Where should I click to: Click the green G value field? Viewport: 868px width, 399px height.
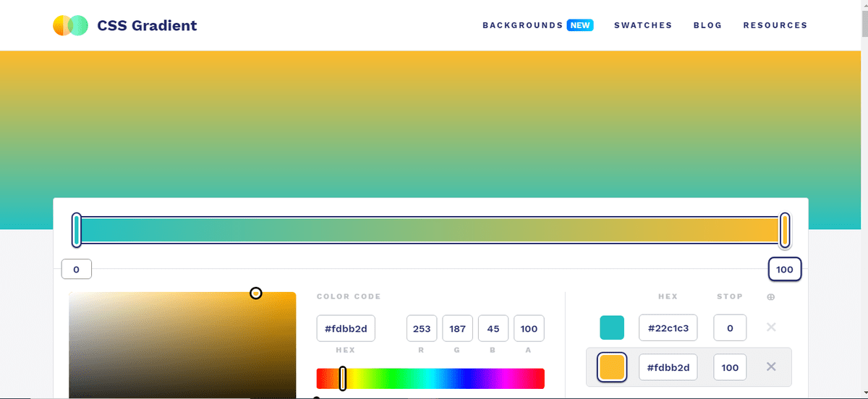pos(458,328)
